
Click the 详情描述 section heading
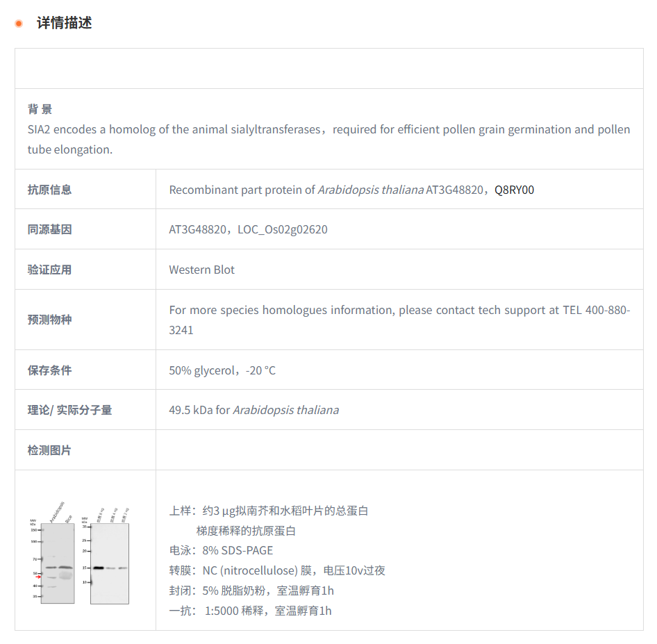coord(64,23)
